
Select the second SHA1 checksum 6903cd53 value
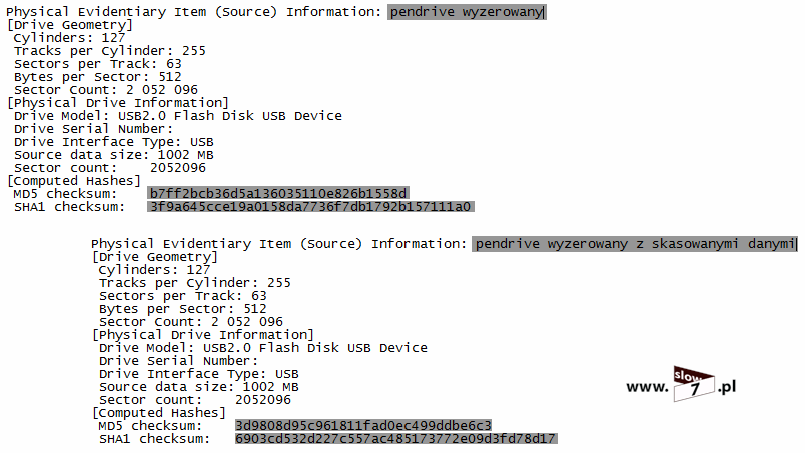tap(396, 439)
